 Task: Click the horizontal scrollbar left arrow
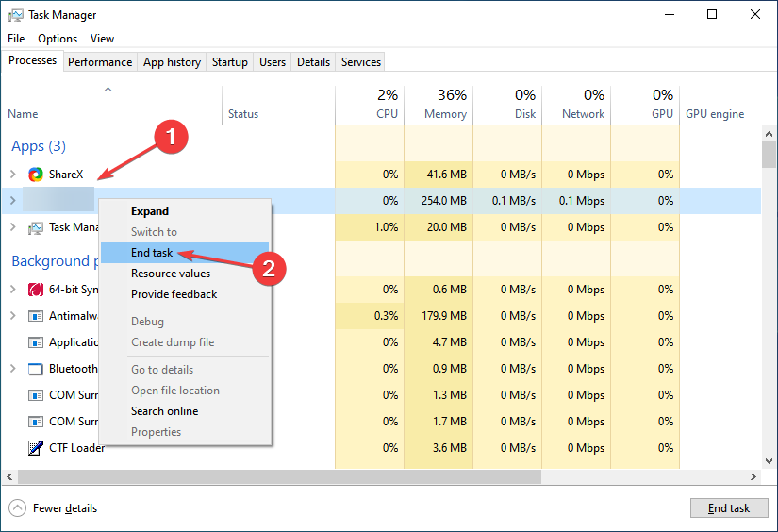click(9, 476)
